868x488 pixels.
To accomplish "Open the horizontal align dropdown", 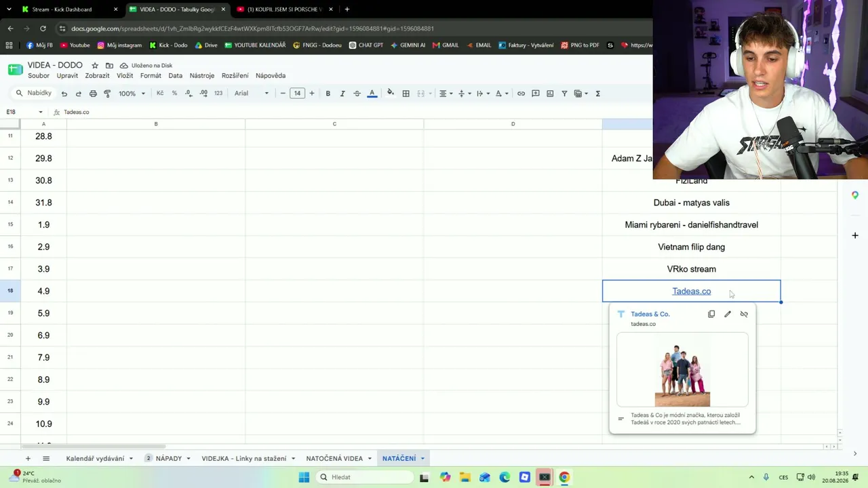I will click(445, 94).
